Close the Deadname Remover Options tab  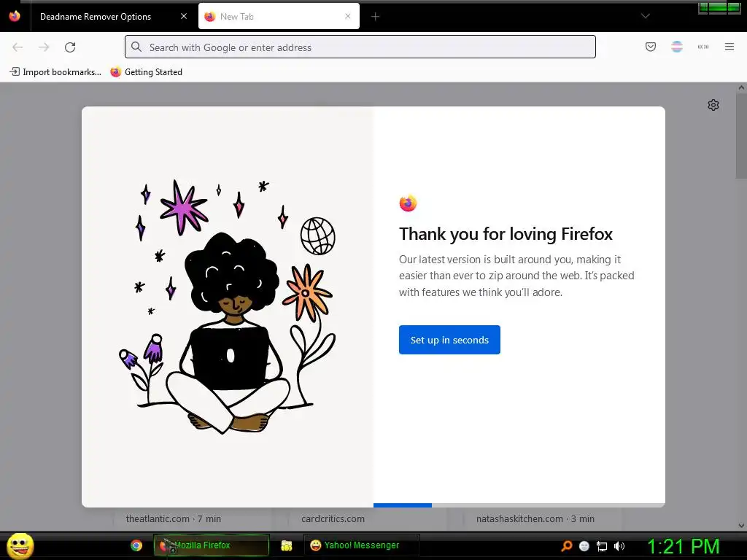pyautogui.click(x=183, y=16)
